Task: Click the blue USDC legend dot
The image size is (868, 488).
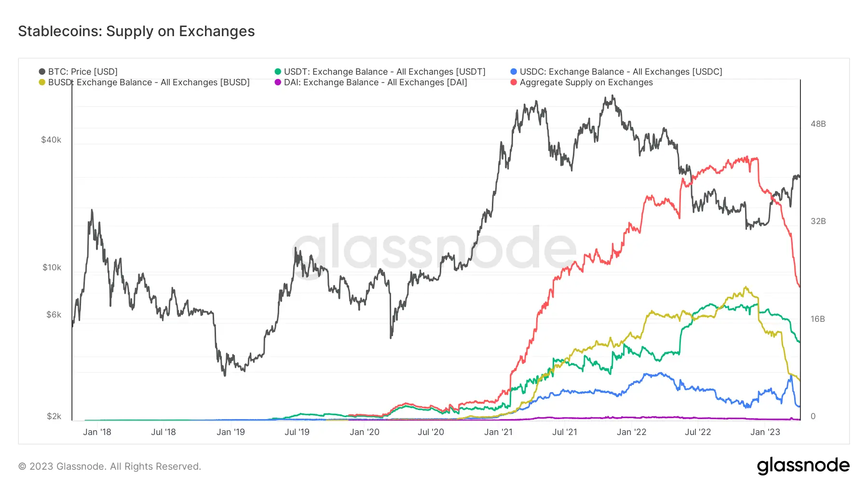Action: click(514, 72)
